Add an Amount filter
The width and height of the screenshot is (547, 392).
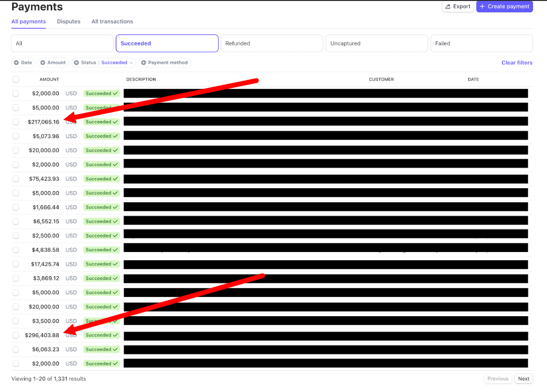pyautogui.click(x=53, y=63)
